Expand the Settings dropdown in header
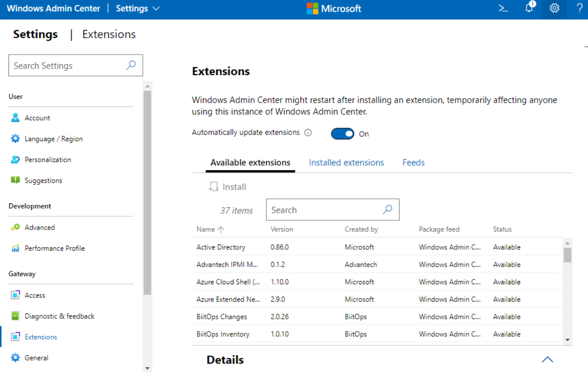588x372 pixels. [138, 9]
